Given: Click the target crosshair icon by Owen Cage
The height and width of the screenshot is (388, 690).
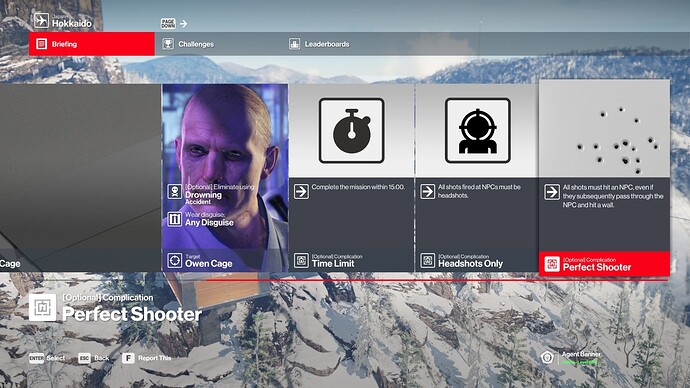Looking at the screenshot, I should 175,260.
